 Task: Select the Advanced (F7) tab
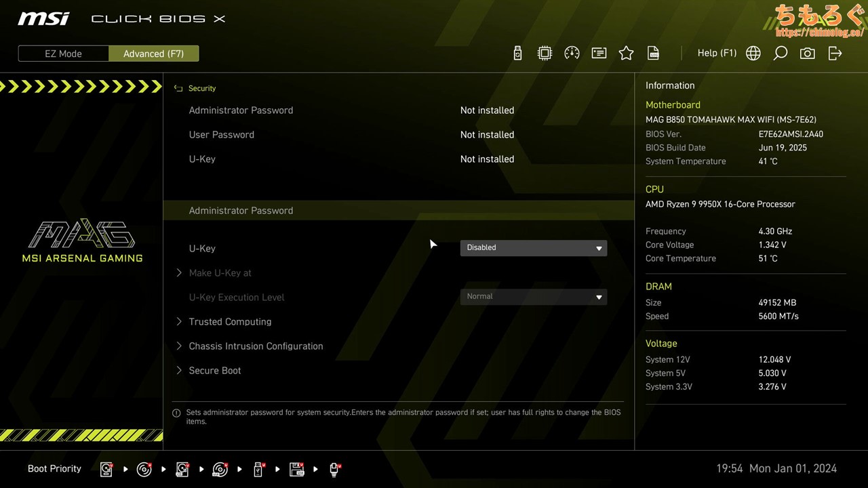pyautogui.click(x=153, y=54)
